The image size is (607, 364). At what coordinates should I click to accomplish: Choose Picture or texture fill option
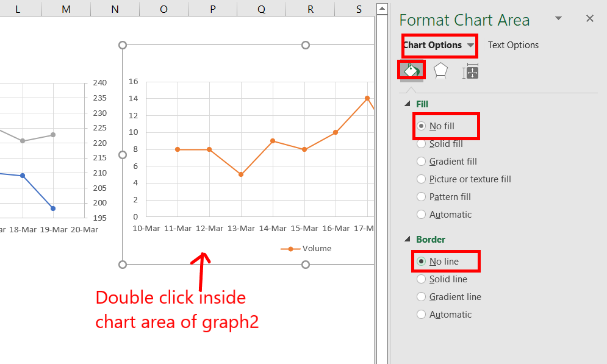point(421,179)
